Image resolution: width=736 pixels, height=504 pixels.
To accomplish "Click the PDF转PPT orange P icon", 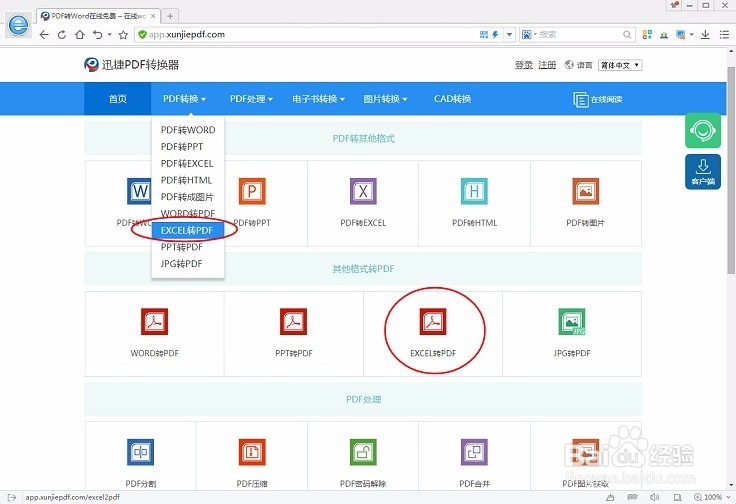I will pyautogui.click(x=252, y=191).
